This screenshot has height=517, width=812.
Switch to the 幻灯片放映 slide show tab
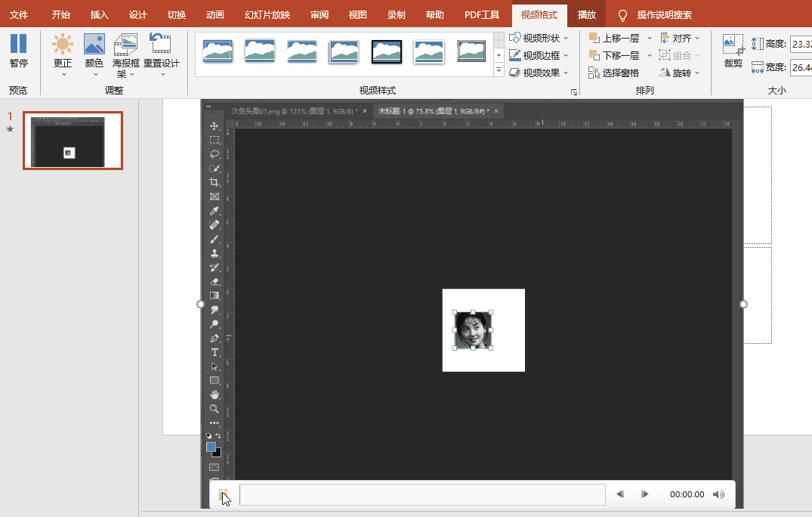click(x=267, y=14)
